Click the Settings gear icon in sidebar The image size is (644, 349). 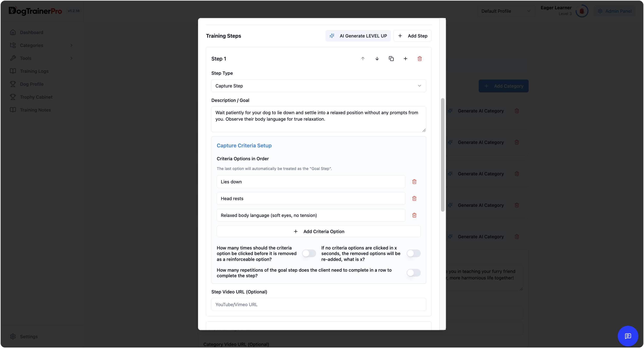[x=13, y=337]
